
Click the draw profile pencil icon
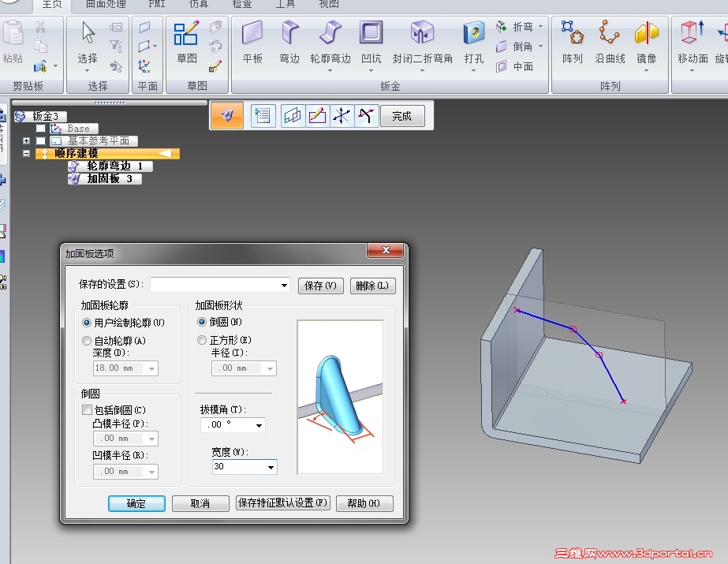click(317, 115)
